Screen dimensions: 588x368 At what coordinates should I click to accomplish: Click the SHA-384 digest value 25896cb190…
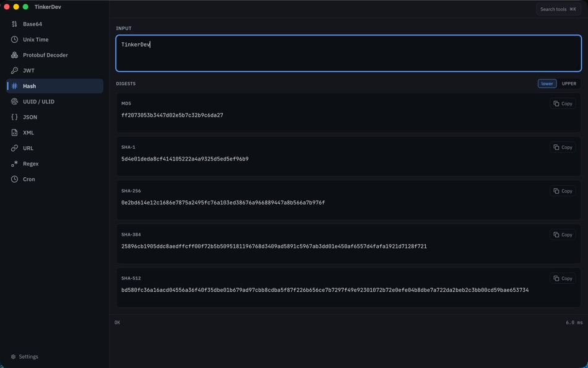274,247
